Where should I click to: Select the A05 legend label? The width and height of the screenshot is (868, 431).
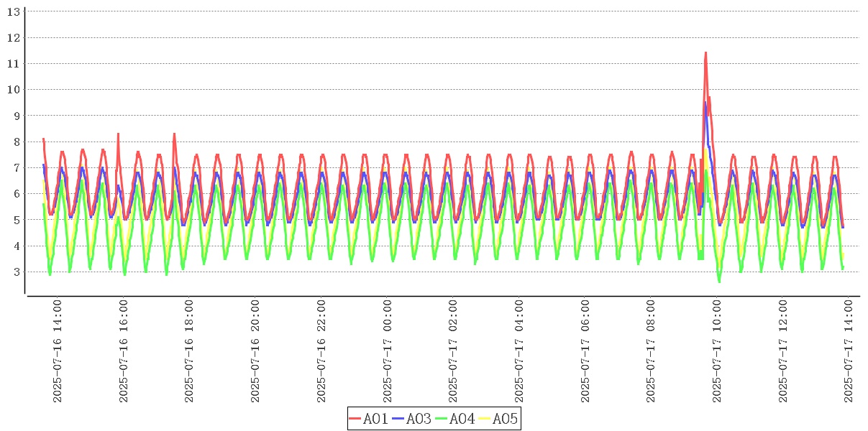tap(505, 419)
